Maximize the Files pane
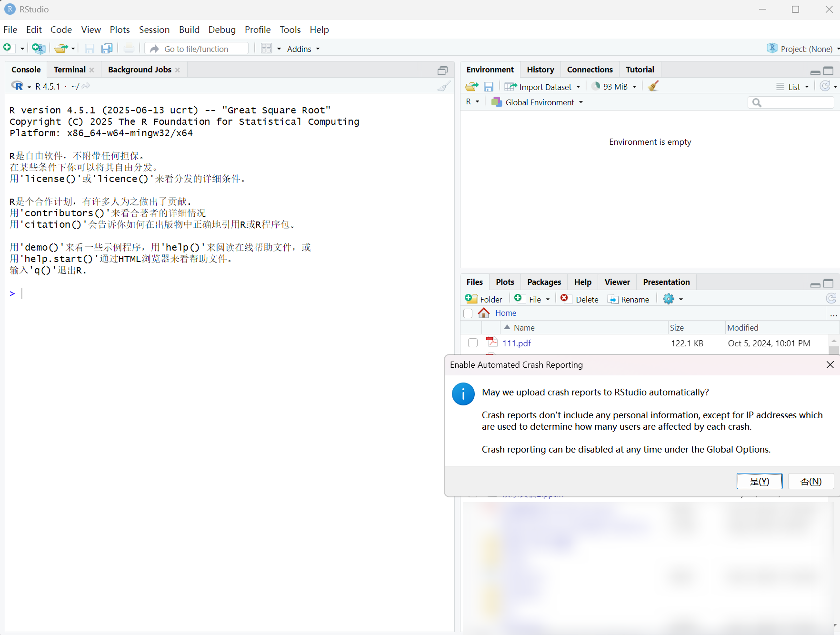Image resolution: width=840 pixels, height=635 pixels. [829, 283]
